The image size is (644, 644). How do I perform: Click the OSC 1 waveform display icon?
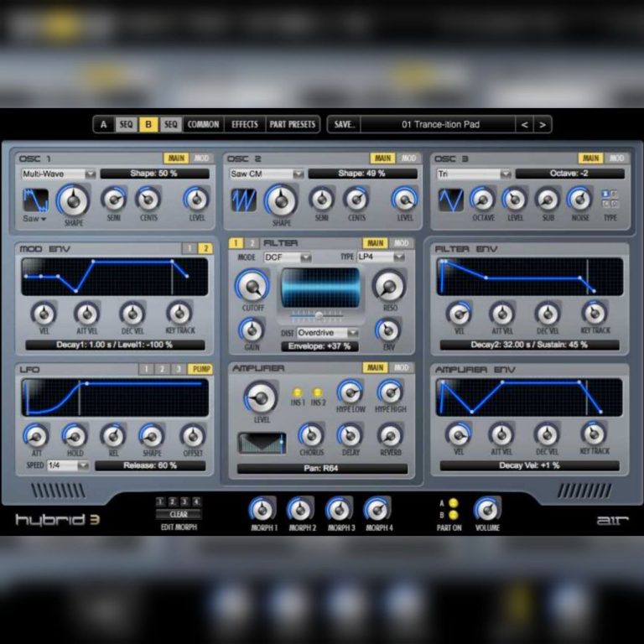click(x=35, y=200)
